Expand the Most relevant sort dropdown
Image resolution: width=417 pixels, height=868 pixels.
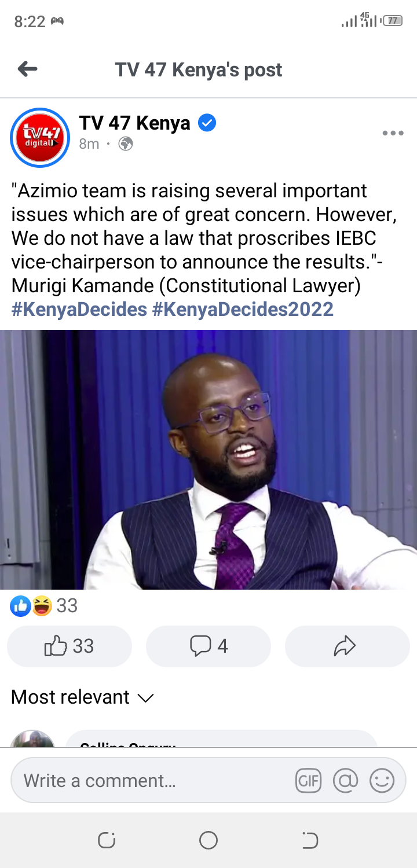82,697
